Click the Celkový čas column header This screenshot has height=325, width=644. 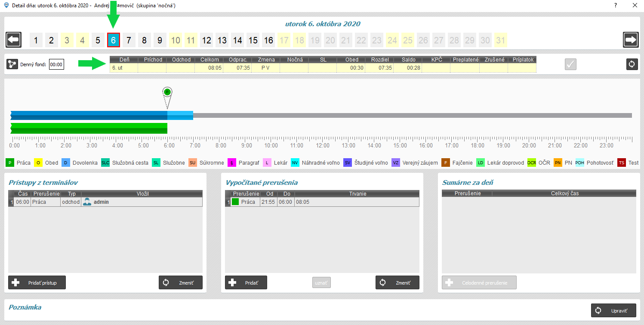coord(564,193)
